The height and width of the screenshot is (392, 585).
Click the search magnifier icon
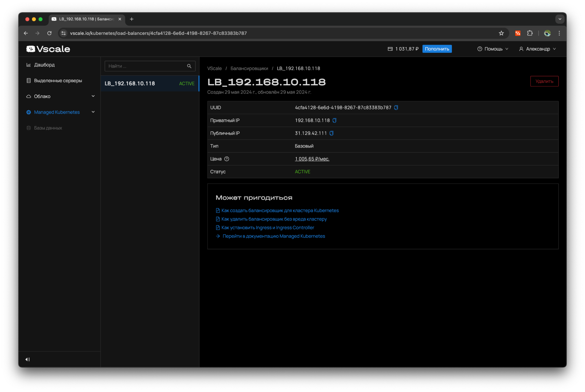(x=189, y=66)
